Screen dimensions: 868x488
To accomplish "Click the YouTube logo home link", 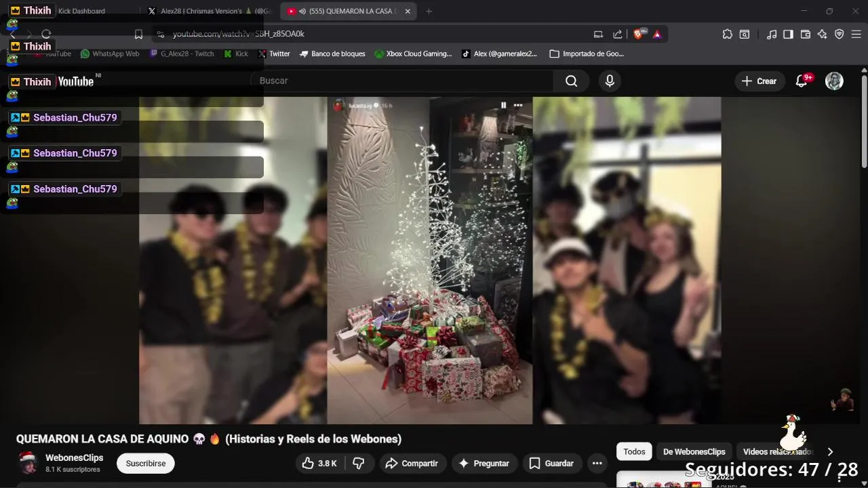I will pos(75,81).
